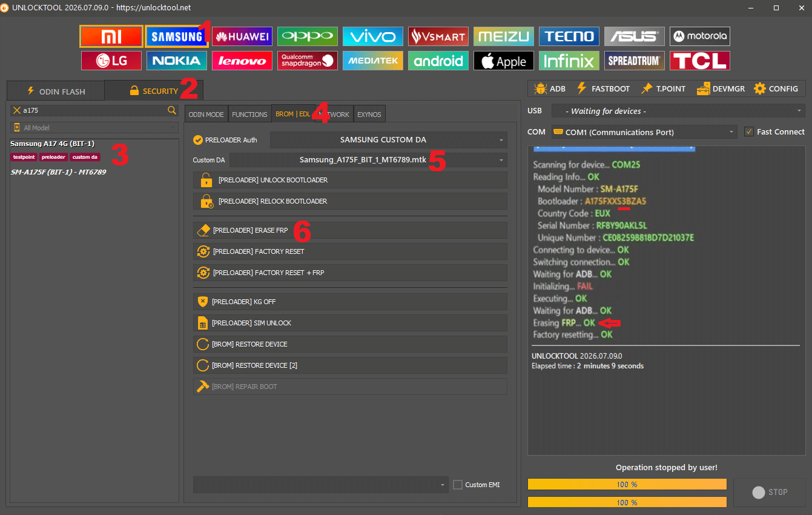This screenshot has width=812, height=515.
Task: Click the upper 100% progress bar
Action: coord(627,484)
